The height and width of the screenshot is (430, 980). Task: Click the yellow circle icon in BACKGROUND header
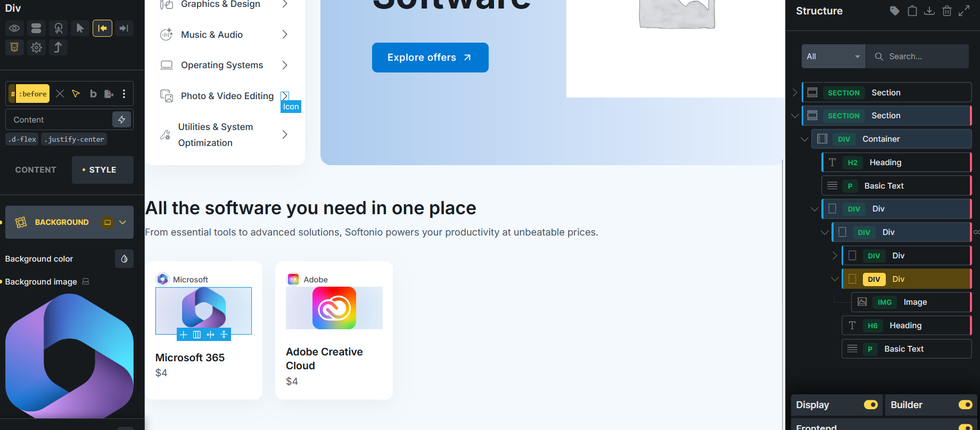108,222
